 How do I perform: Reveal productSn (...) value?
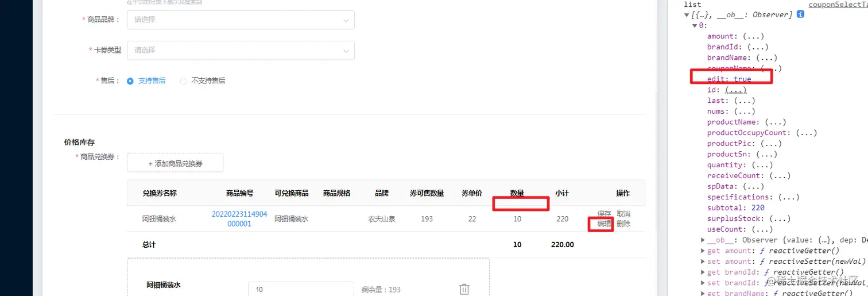(766, 154)
